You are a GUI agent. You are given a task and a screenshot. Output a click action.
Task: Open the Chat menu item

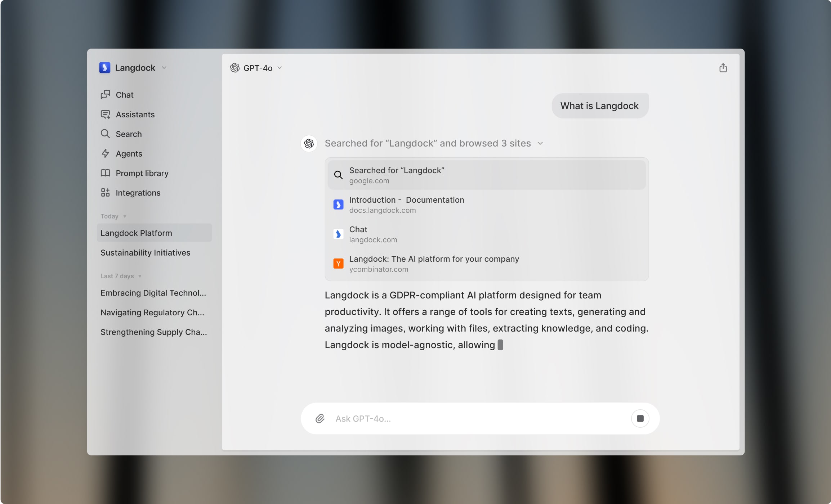[x=125, y=95]
